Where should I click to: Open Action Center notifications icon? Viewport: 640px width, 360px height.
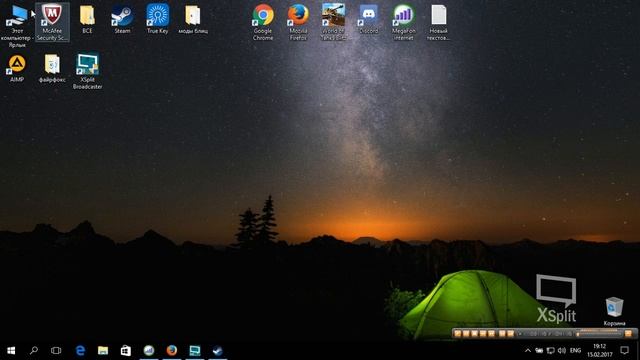[624, 351]
